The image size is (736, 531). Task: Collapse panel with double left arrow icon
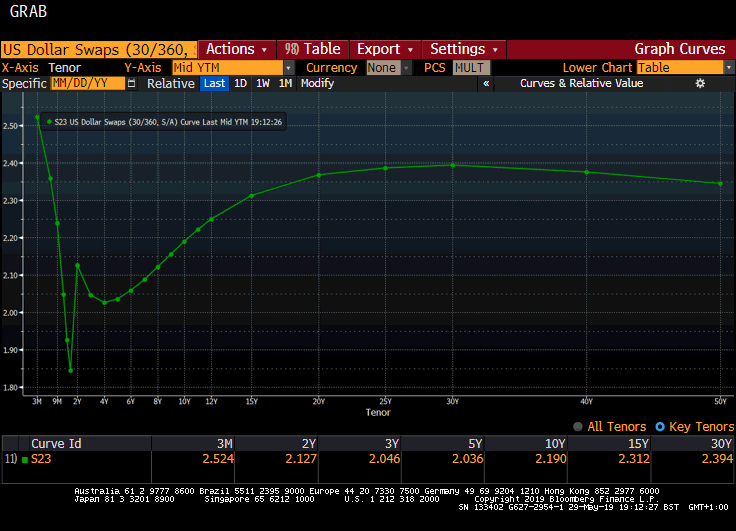pos(486,84)
